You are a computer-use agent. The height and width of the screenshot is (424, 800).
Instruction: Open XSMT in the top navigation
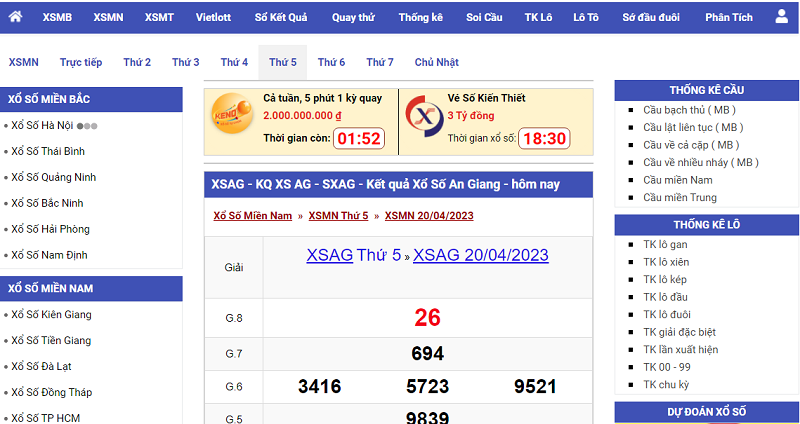[159, 17]
